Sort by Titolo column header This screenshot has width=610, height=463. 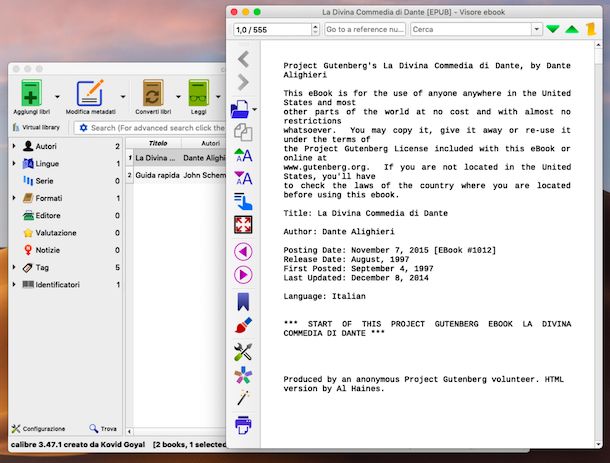pos(158,143)
